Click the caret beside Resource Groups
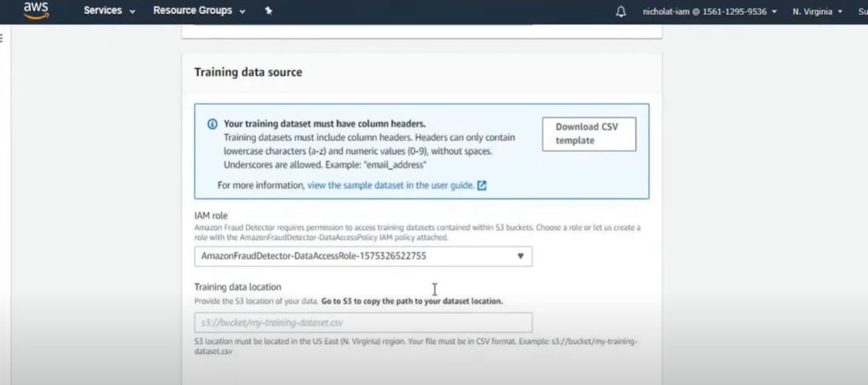 point(242,11)
